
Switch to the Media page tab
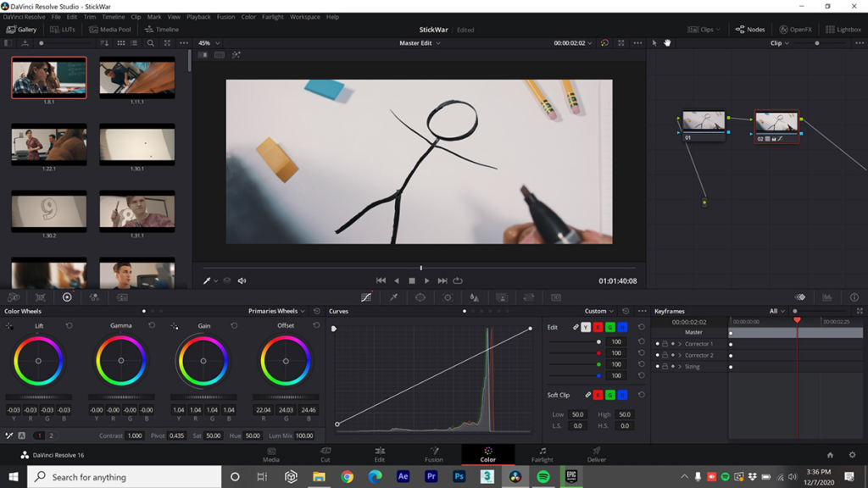pyautogui.click(x=270, y=454)
